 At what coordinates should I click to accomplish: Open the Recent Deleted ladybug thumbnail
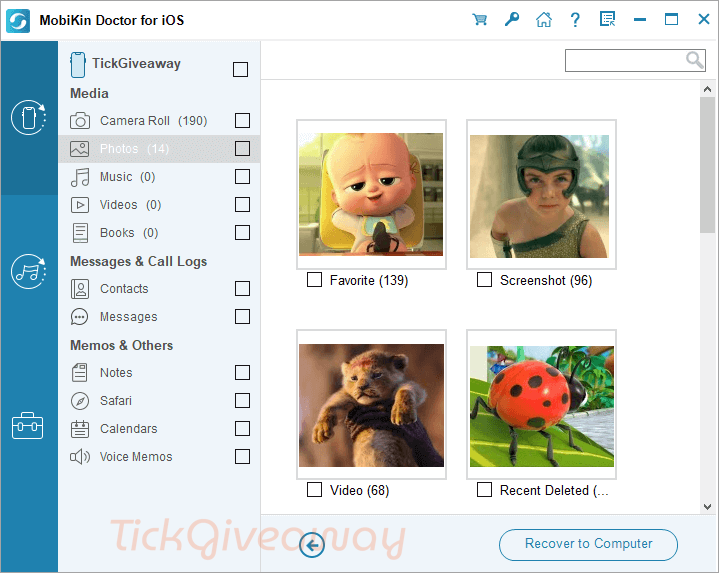541,405
